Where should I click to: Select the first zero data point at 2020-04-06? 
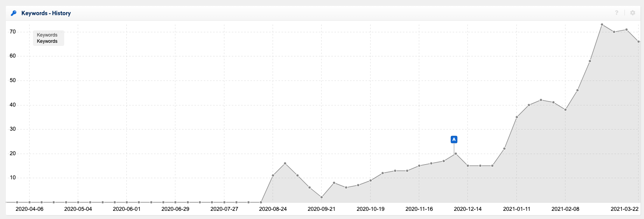30,202
